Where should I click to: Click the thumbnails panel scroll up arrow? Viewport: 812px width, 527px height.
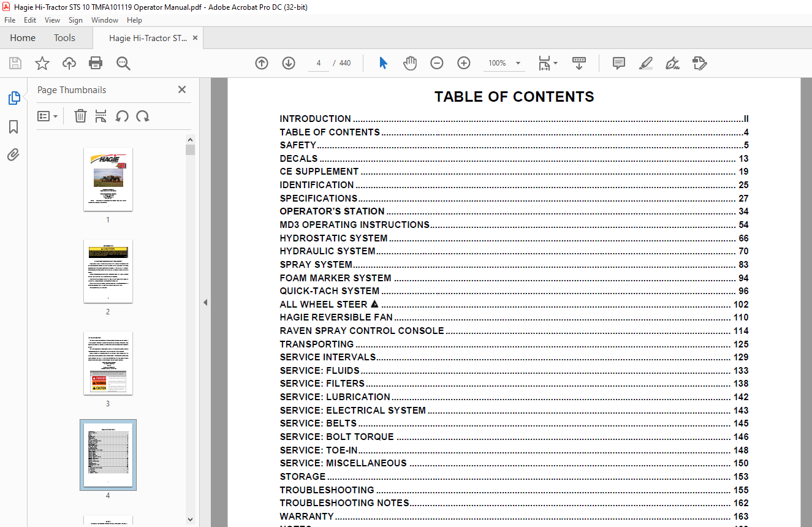coord(190,140)
